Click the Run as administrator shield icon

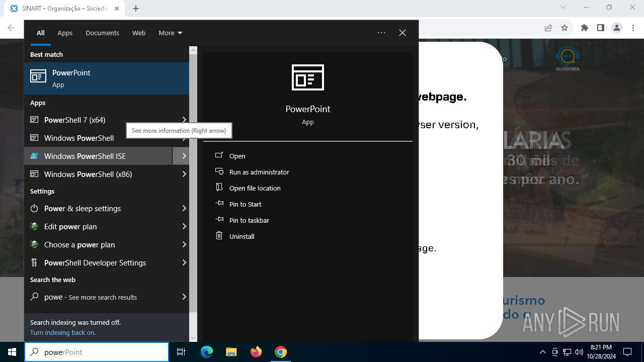pyautogui.click(x=219, y=171)
